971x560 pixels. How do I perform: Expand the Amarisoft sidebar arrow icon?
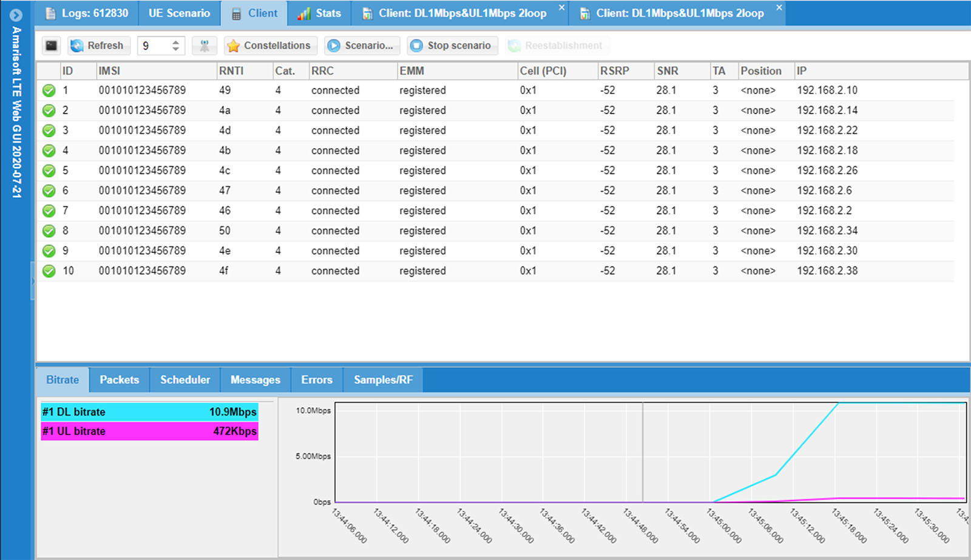(x=16, y=15)
